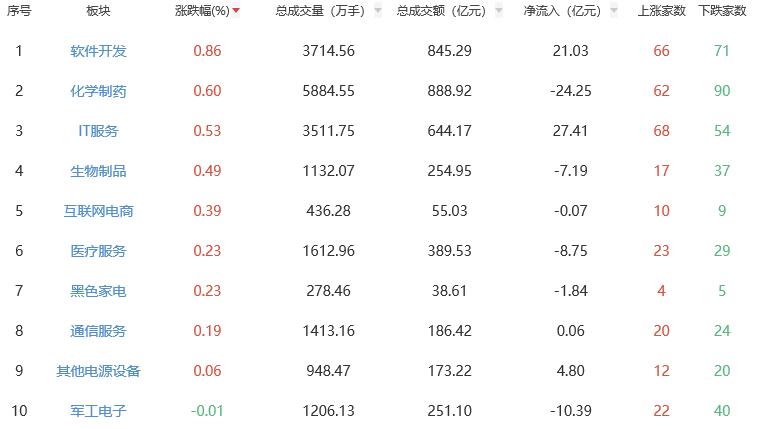Open the 软件开发 sector link

(98, 51)
